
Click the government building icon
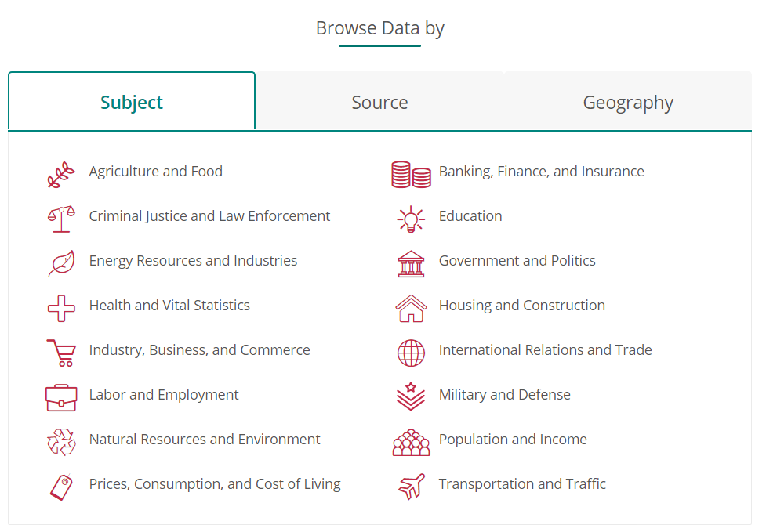point(411,263)
